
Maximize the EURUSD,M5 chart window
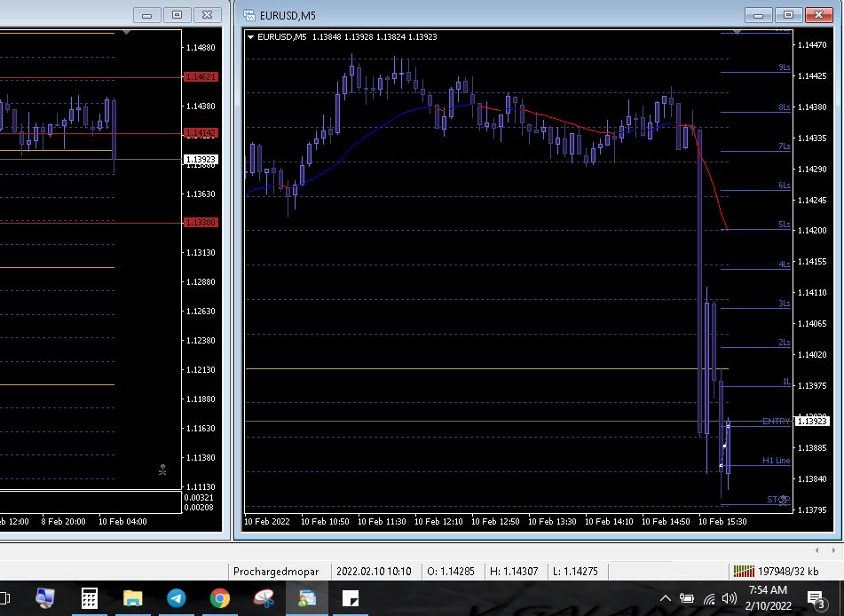(x=787, y=15)
